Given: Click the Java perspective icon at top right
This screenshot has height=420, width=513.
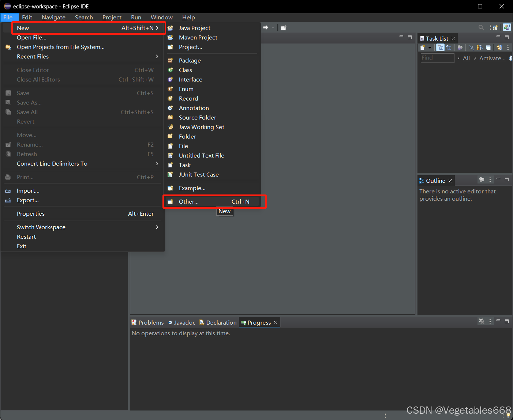Looking at the screenshot, I should (507, 27).
